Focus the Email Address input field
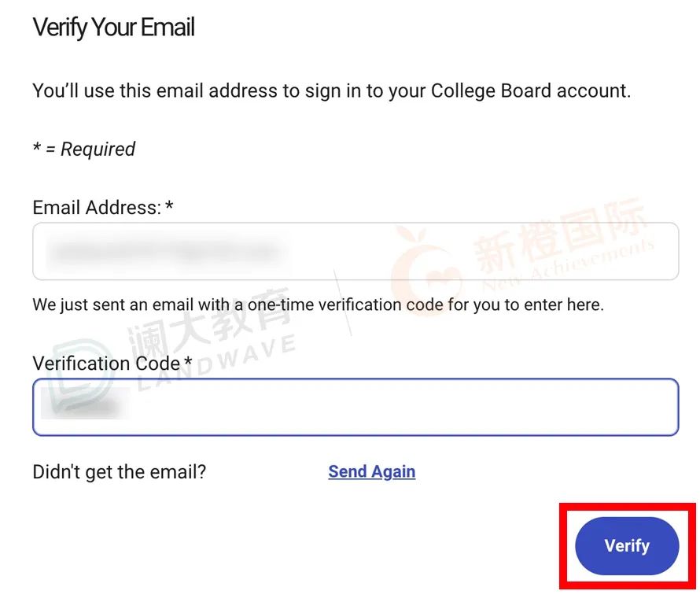This screenshot has width=700, height=613. click(472, 252)
